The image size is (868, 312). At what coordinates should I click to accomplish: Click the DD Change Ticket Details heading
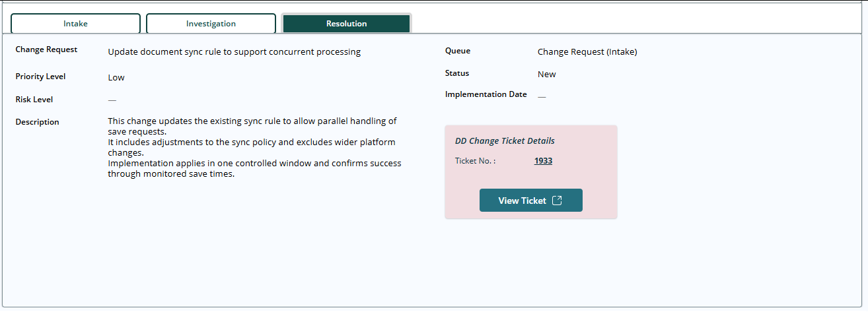pyautogui.click(x=505, y=141)
